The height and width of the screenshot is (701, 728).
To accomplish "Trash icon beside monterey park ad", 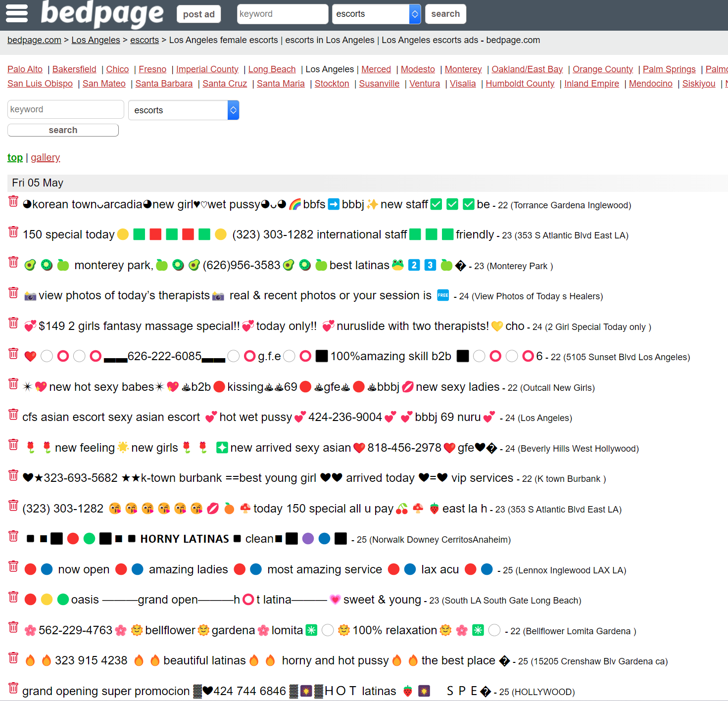I will click(13, 262).
